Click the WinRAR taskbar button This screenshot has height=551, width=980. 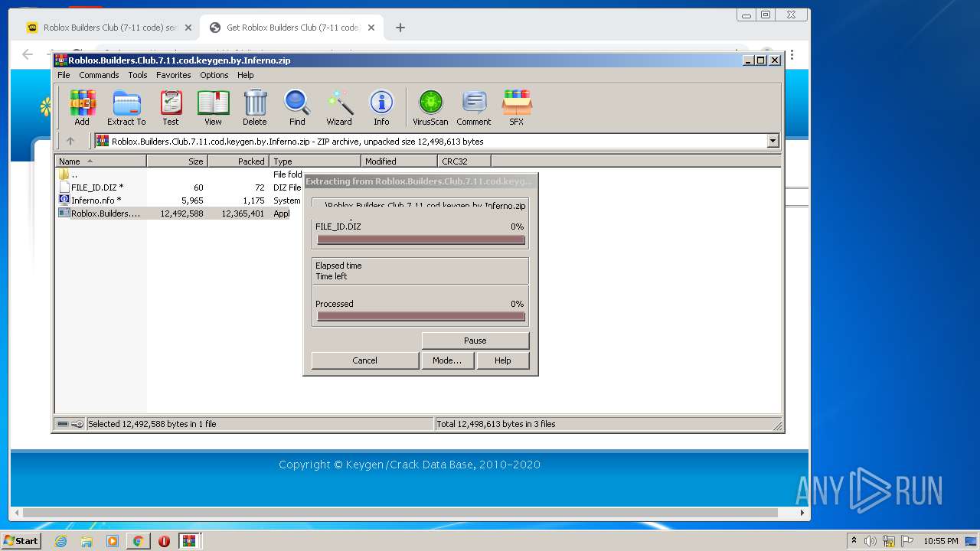tap(190, 541)
